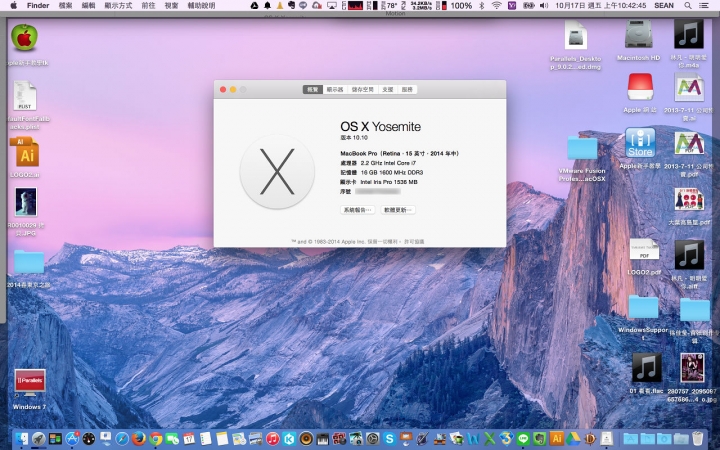
Task: Click the 軟體更新 Software Update button
Action: 398,210
